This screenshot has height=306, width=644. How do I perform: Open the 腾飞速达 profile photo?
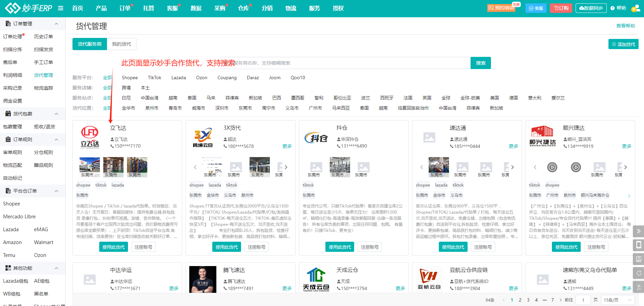coord(203,279)
